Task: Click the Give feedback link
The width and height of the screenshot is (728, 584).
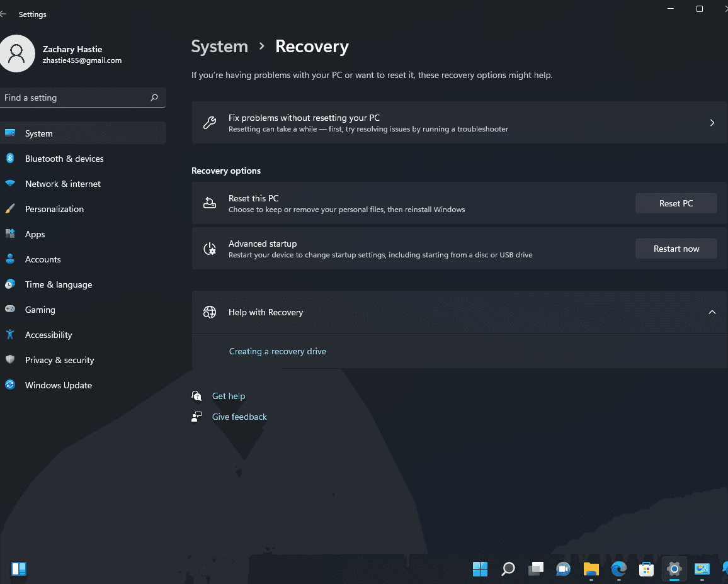Action: point(239,417)
